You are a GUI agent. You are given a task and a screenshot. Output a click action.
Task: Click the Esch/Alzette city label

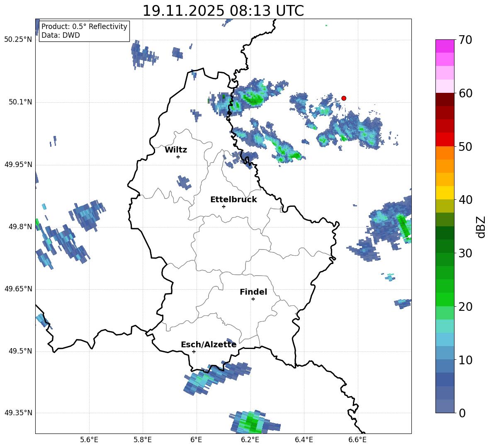coord(209,344)
